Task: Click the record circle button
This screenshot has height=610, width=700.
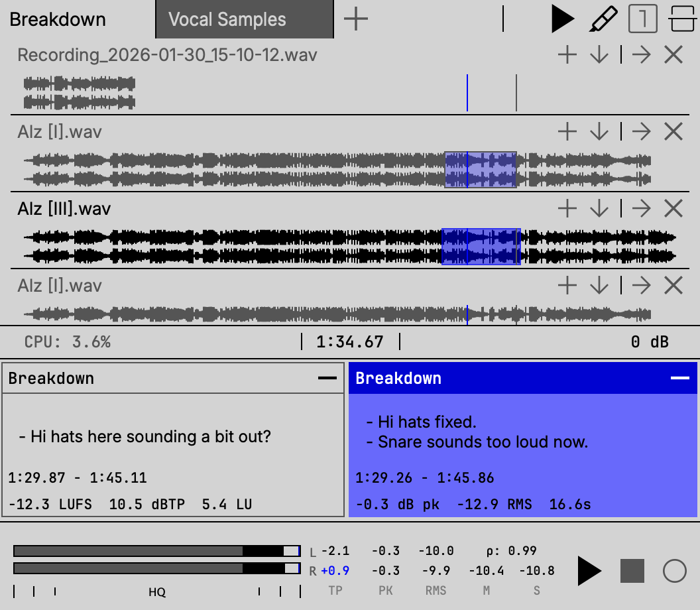Action: [674, 571]
